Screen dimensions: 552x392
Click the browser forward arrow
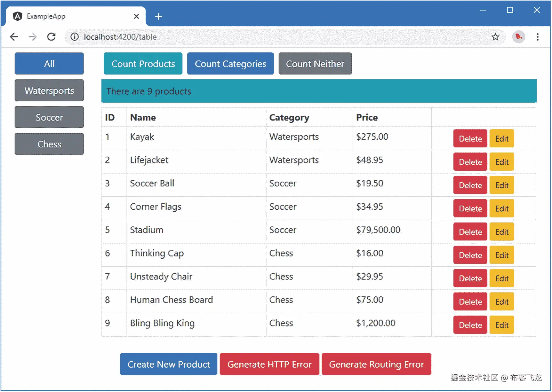click(33, 37)
